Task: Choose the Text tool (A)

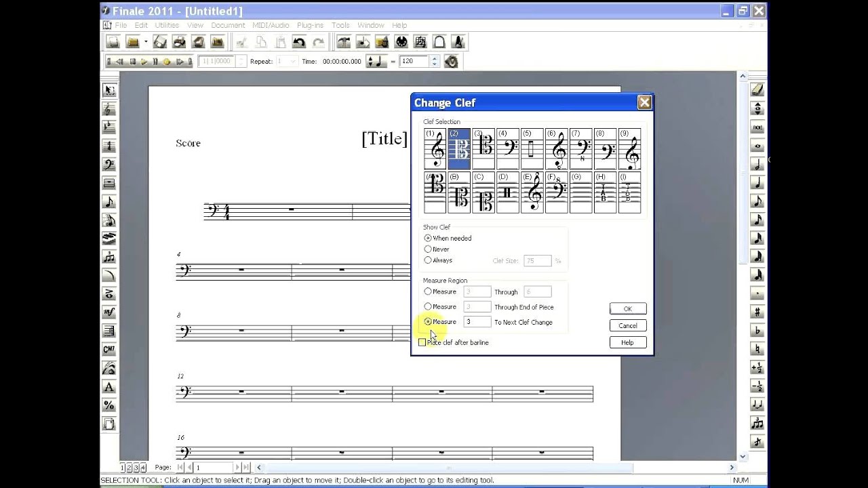Action: pyautogui.click(x=108, y=387)
